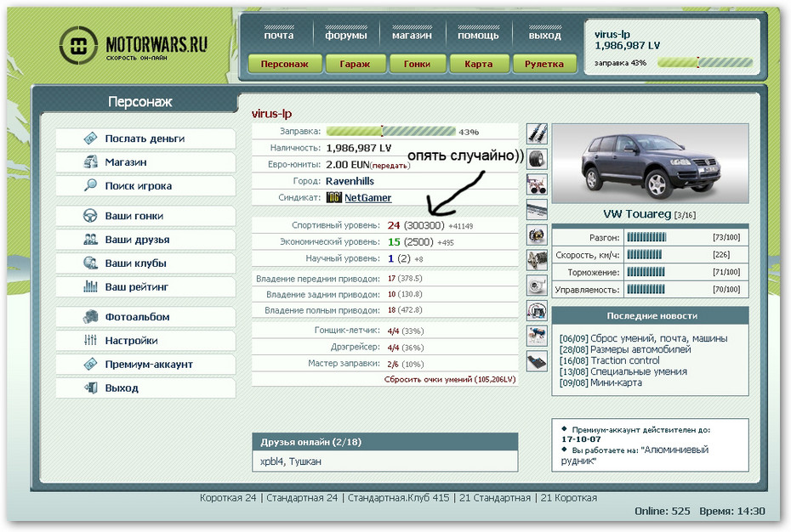This screenshot has width=791, height=532.
Task: Click friend name Тушкан in online friends
Action: [x=304, y=461]
